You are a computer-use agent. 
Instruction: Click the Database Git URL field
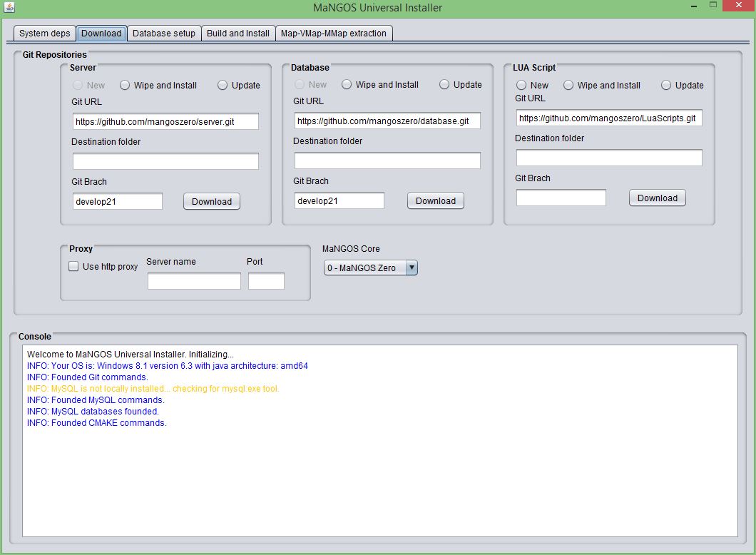coord(387,121)
